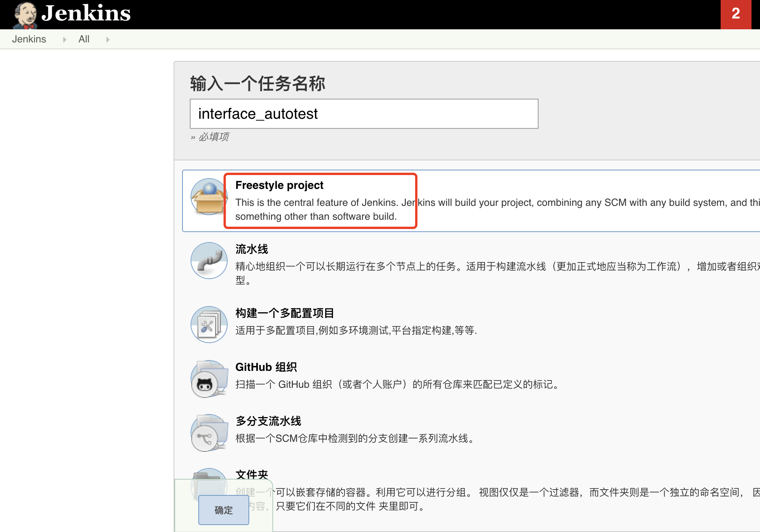
Task: Expand the dropdown arrow after All breadcrumb
Action: pyautogui.click(x=108, y=39)
